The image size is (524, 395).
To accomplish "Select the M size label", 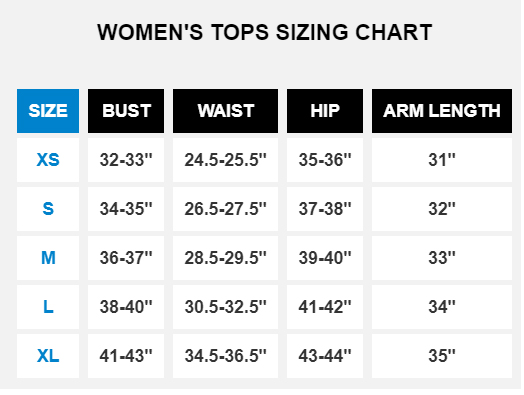I will coord(48,258).
